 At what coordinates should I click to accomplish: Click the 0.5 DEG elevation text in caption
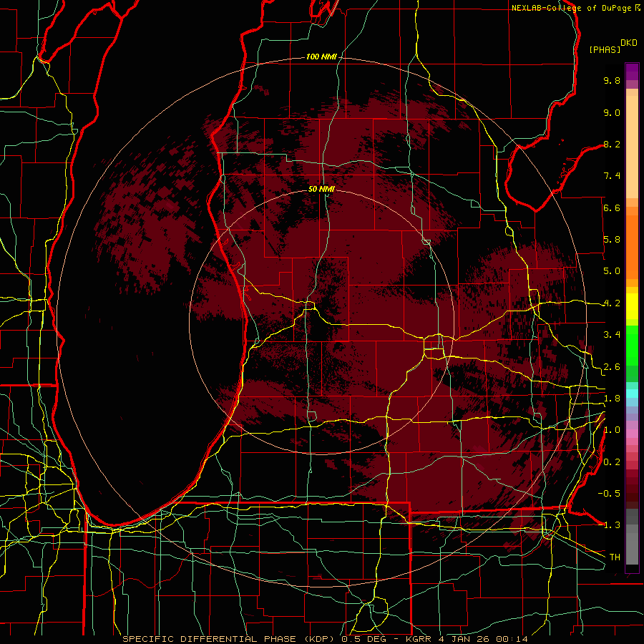point(364,639)
